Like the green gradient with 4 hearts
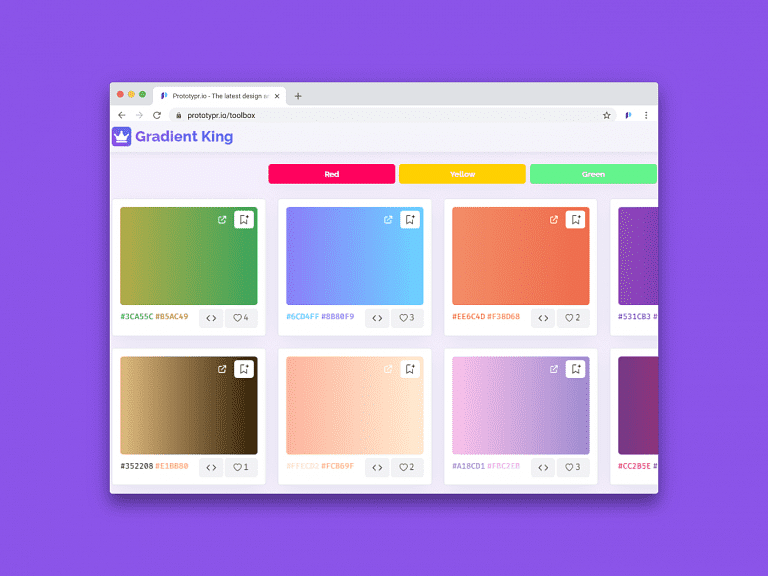Viewport: 768px width, 576px height. (241, 318)
